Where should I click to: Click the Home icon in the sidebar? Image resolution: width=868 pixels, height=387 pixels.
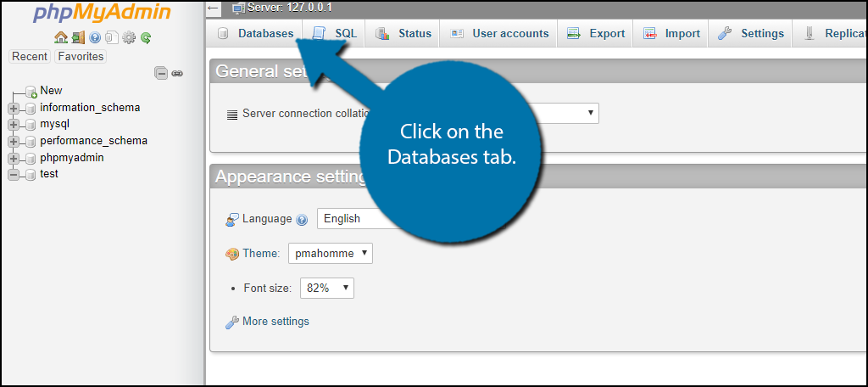(x=61, y=37)
